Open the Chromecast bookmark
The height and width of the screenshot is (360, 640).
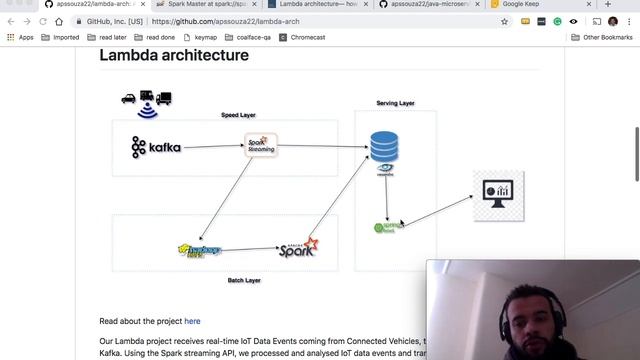pos(302,38)
